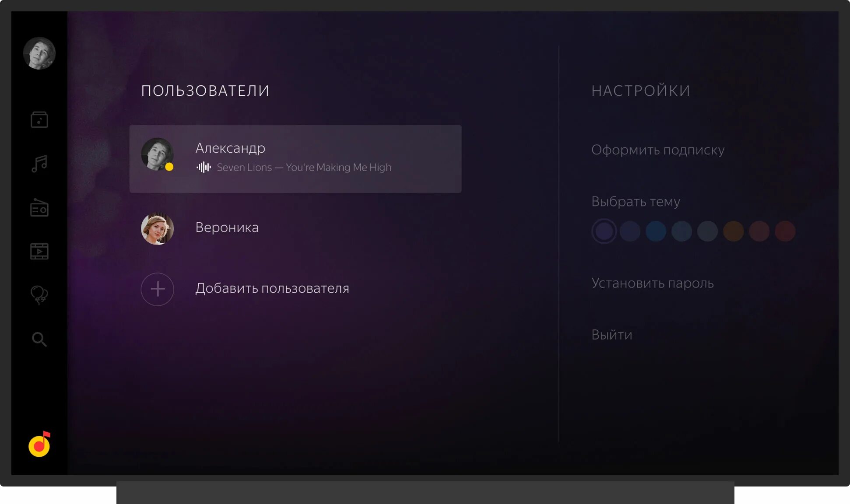Select the last red theme swatch
The image size is (850, 504).
[x=785, y=231]
